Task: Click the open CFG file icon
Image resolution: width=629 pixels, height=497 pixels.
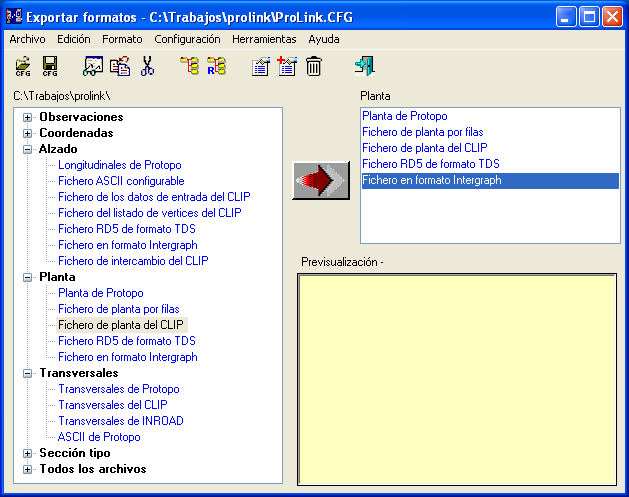Action: pos(23,67)
